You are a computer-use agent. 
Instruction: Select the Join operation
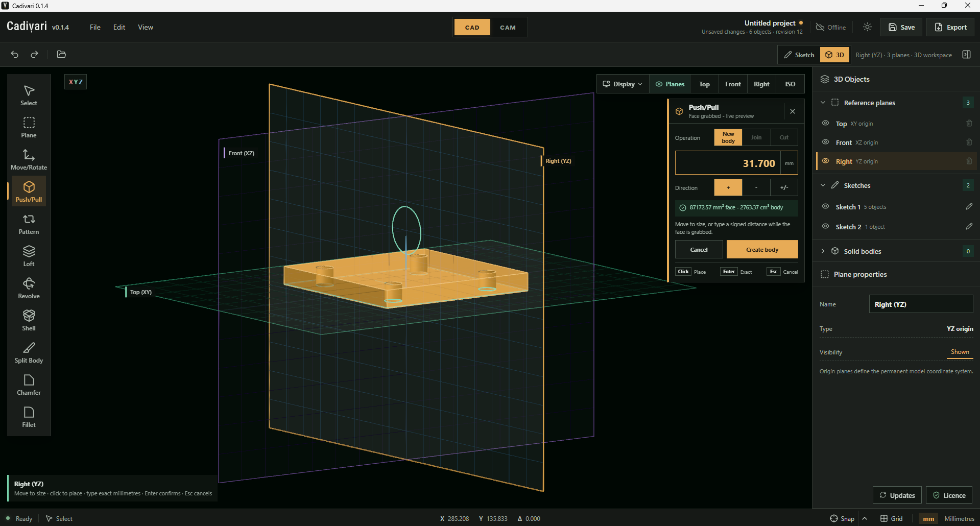click(x=756, y=137)
